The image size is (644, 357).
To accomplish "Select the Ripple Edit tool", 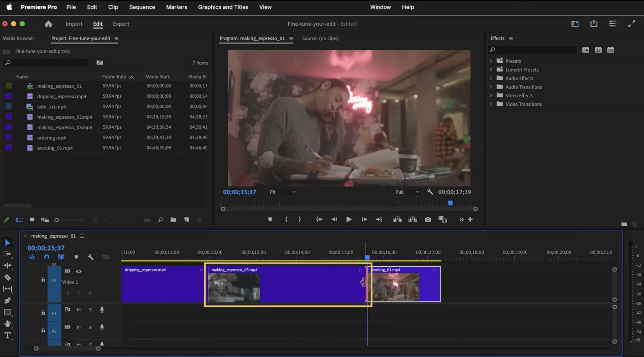I will tap(8, 265).
